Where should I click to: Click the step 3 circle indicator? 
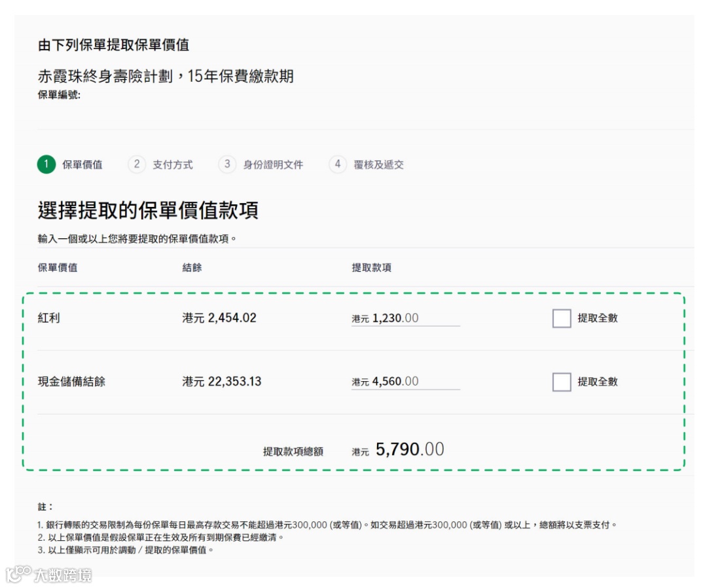[227, 165]
